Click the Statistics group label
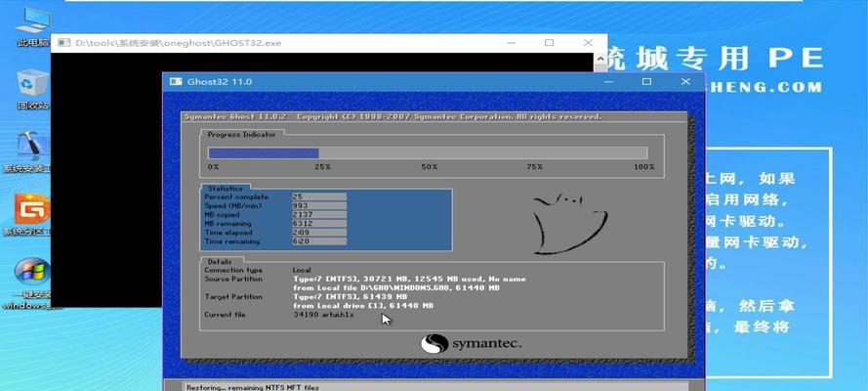868x391 pixels. [x=226, y=189]
